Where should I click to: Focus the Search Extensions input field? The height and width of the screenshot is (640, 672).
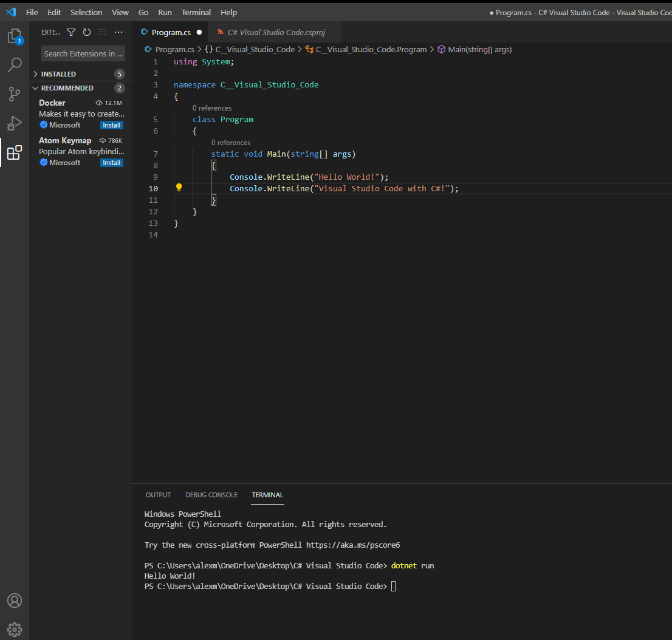tap(83, 53)
